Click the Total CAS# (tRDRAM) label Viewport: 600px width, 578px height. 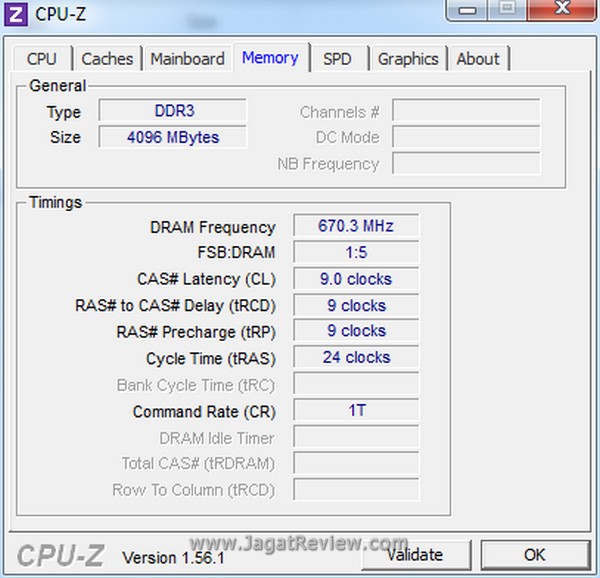[198, 464]
